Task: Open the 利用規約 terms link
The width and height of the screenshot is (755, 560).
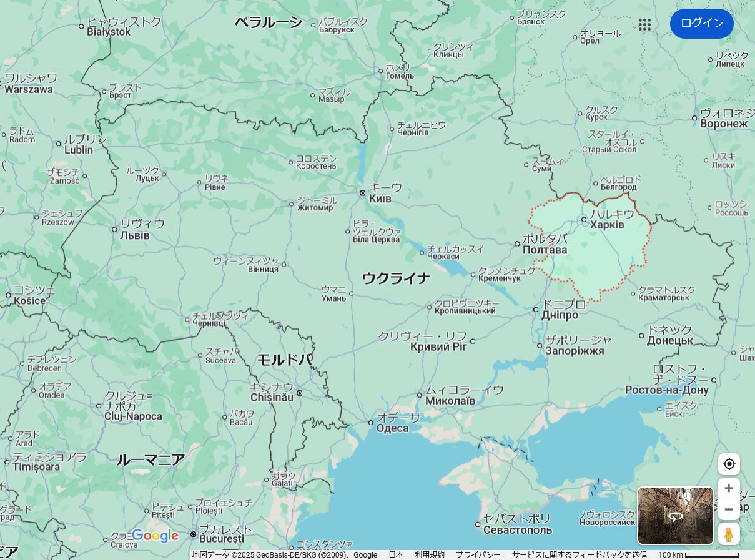Action: (430, 555)
